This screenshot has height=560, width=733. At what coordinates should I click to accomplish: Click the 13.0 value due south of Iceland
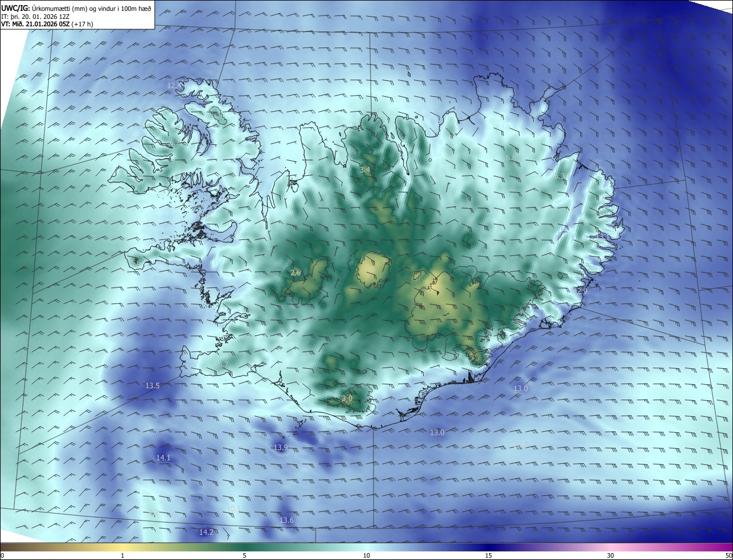437,432
